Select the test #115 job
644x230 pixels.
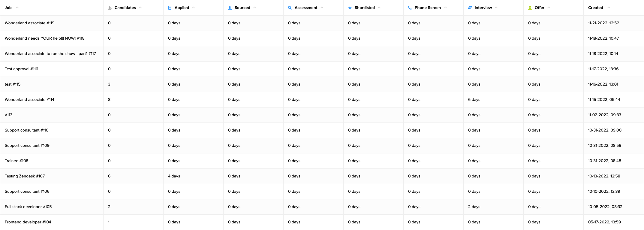[13, 84]
